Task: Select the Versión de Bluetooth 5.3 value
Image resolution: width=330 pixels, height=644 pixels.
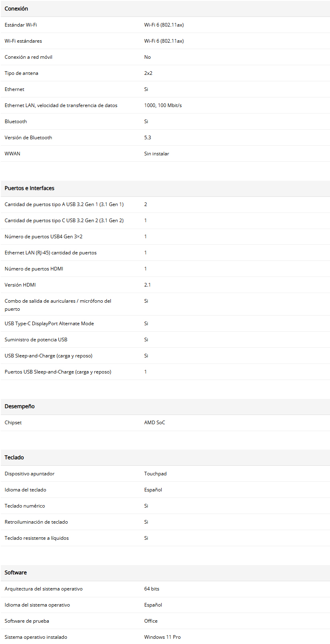Action: [147, 138]
